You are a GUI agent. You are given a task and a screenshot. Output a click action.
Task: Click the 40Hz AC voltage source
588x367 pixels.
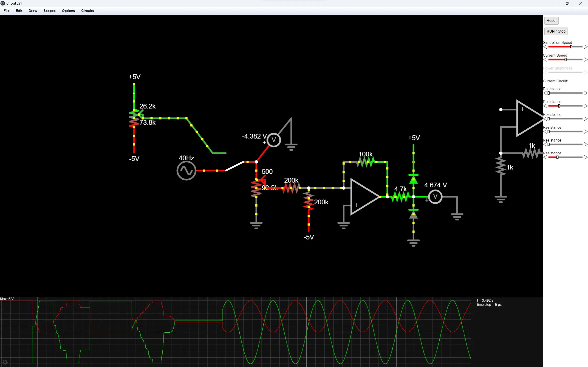tap(186, 170)
